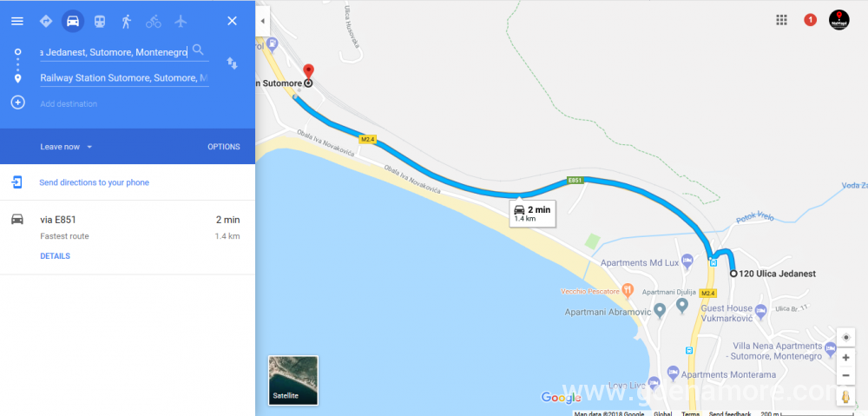Switch to driving travel mode
The height and width of the screenshot is (416, 868).
click(x=73, y=21)
